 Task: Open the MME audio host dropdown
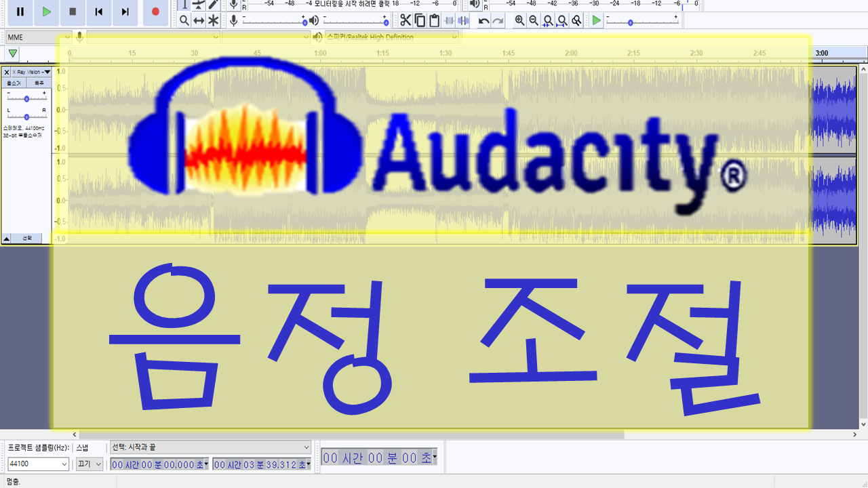[x=39, y=37]
